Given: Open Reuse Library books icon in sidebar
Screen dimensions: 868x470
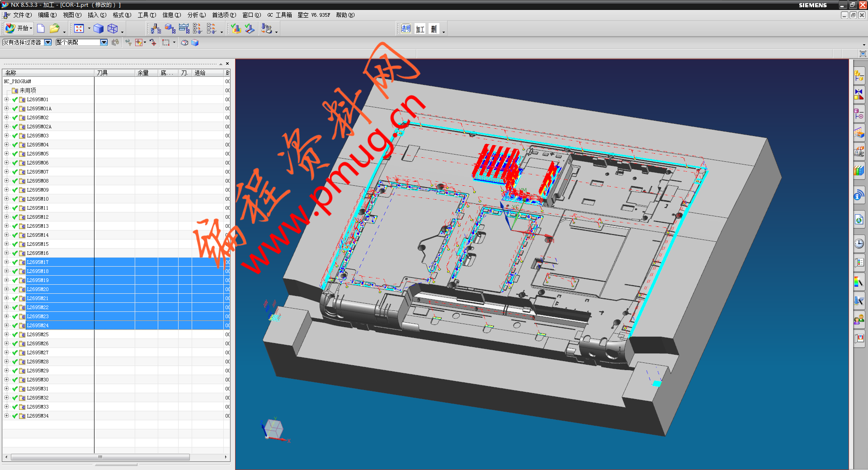Looking at the screenshot, I should click(859, 171).
